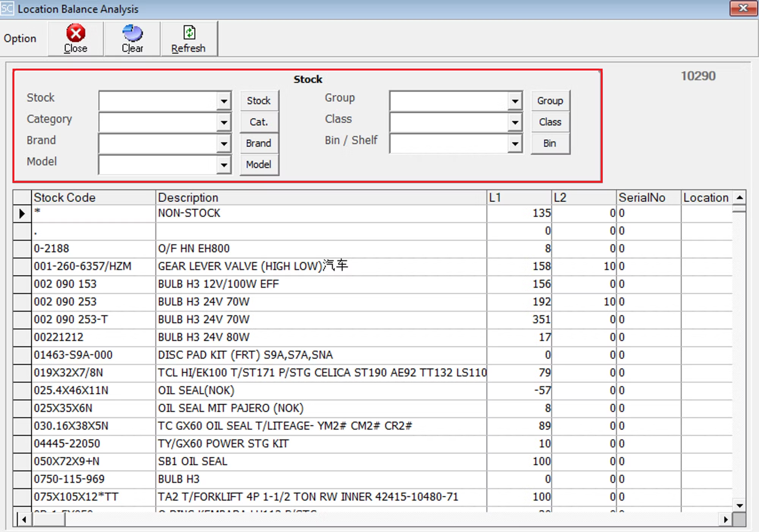Open the Stock dropdown arrow
759x532 pixels.
(x=224, y=101)
